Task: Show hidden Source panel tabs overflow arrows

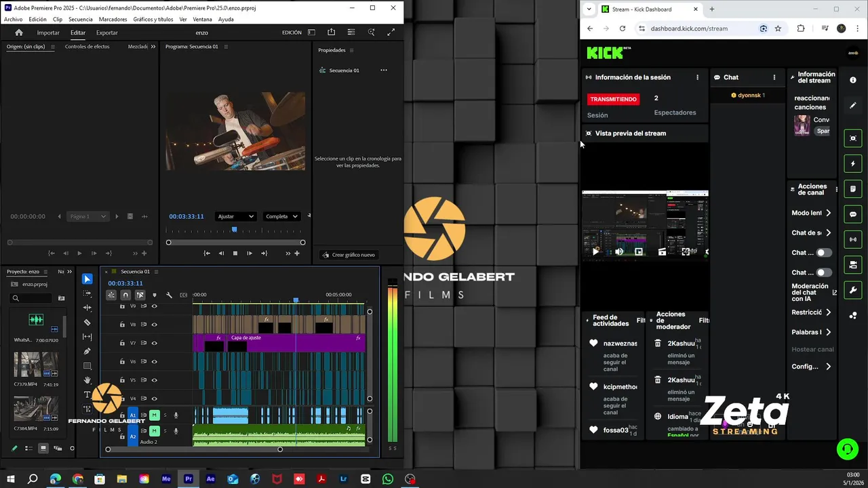Action: click(153, 47)
